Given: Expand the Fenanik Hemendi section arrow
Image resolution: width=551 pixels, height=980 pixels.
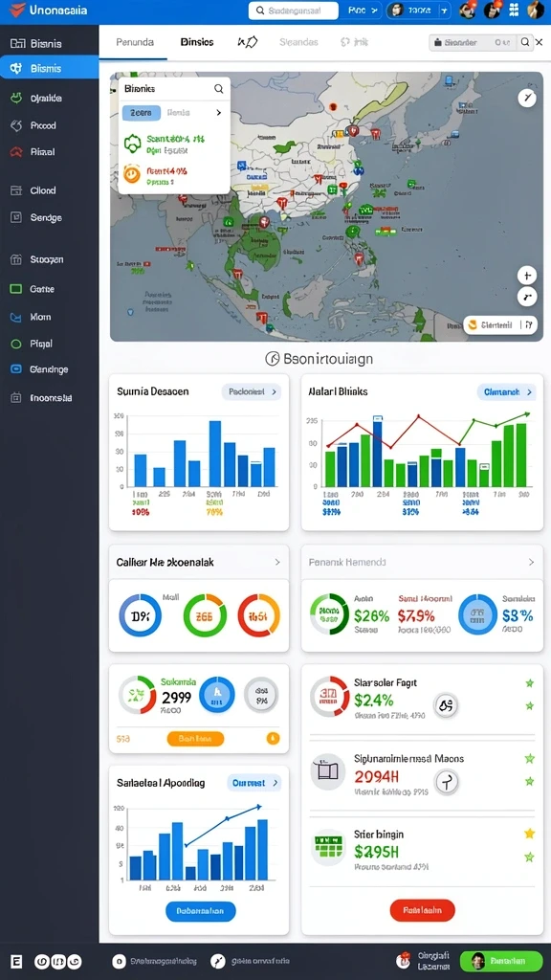Looking at the screenshot, I should [x=531, y=562].
